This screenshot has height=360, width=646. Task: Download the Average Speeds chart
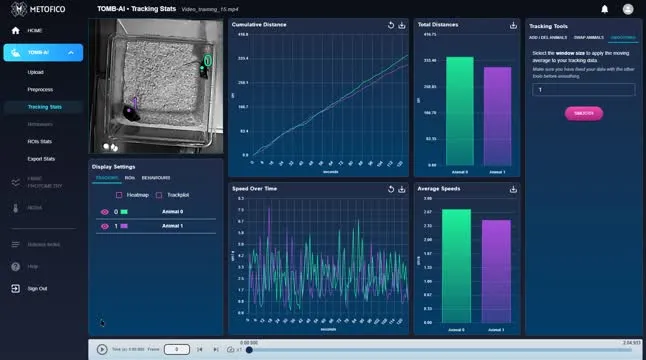coord(513,189)
